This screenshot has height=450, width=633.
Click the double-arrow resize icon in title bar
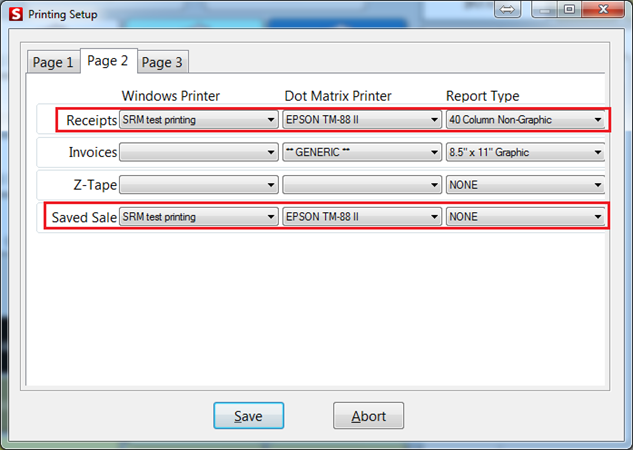click(507, 9)
